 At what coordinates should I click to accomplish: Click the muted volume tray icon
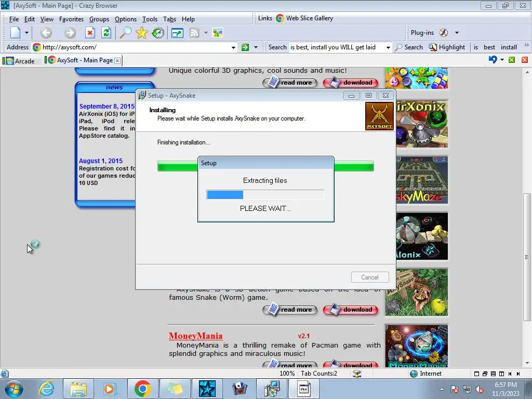point(480,390)
